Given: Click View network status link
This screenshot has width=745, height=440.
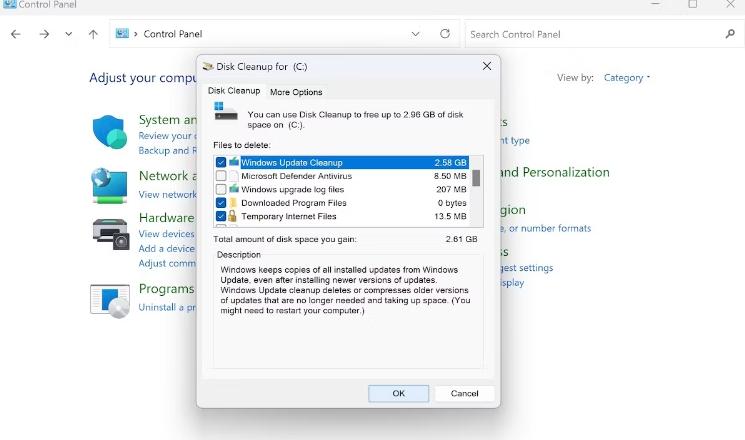Looking at the screenshot, I should pos(167,194).
